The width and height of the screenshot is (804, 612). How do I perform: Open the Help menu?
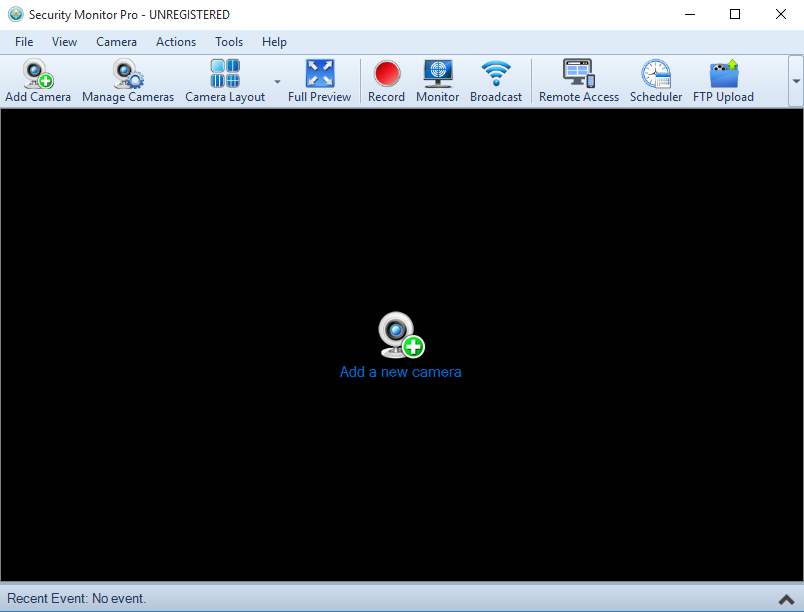[274, 42]
